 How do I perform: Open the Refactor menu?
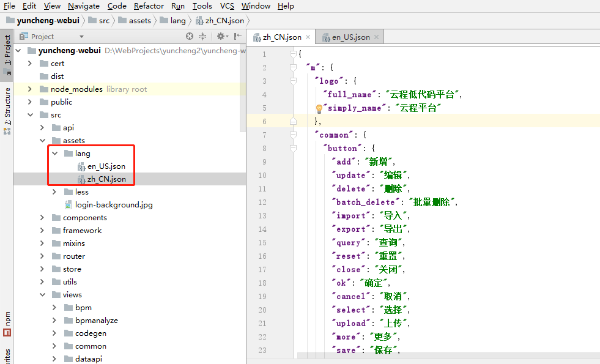pos(149,6)
